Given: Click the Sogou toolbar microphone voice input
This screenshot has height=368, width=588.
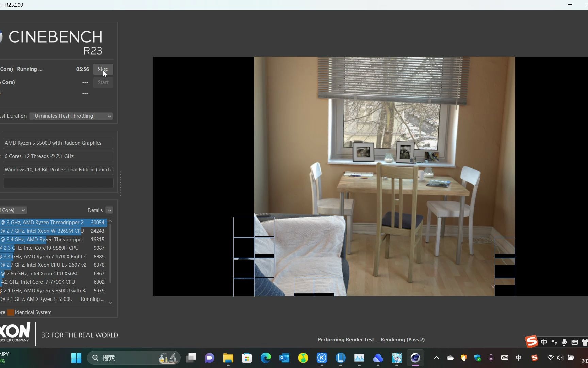Looking at the screenshot, I should (x=565, y=342).
